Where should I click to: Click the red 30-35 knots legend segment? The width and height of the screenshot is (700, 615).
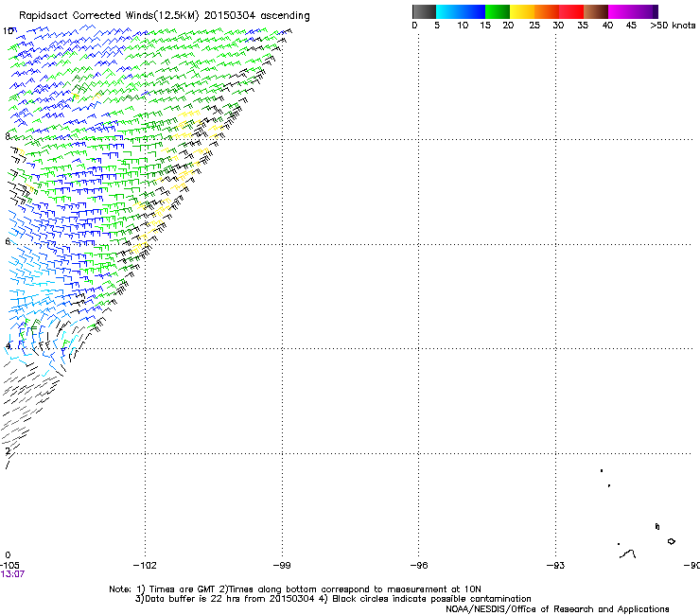click(x=571, y=11)
